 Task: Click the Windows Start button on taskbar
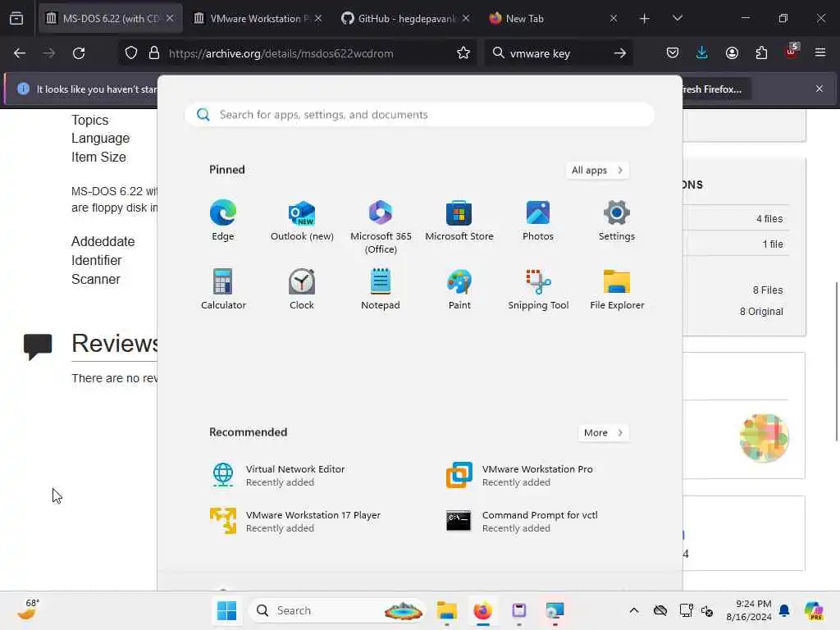pyautogui.click(x=226, y=610)
